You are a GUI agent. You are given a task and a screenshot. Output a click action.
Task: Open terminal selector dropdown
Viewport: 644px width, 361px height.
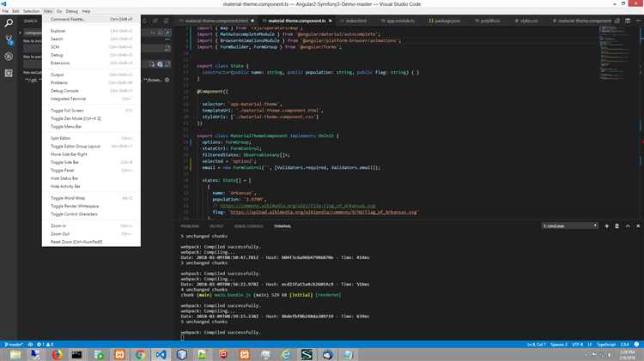[x=569, y=226]
